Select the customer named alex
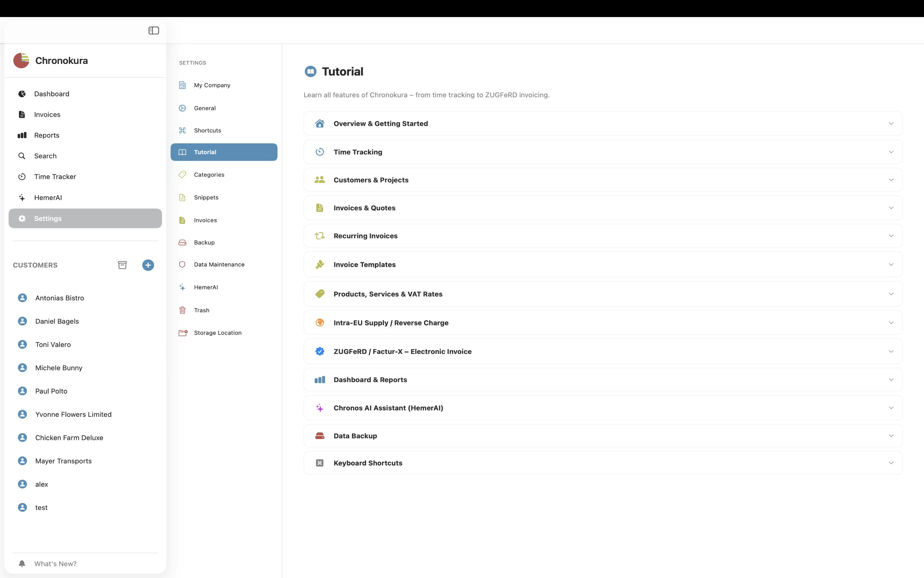924x578 pixels. 85,484
